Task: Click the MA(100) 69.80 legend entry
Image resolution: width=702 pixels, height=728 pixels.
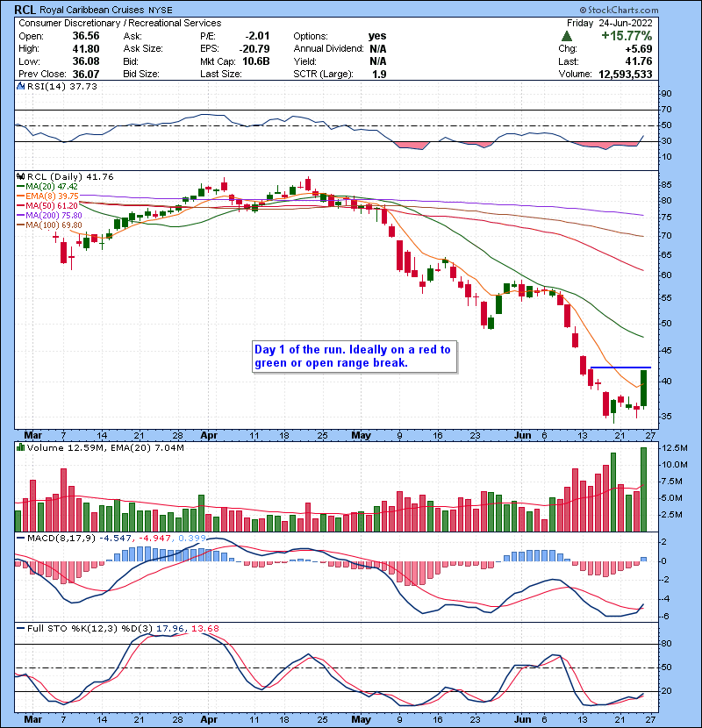Action: (50, 225)
